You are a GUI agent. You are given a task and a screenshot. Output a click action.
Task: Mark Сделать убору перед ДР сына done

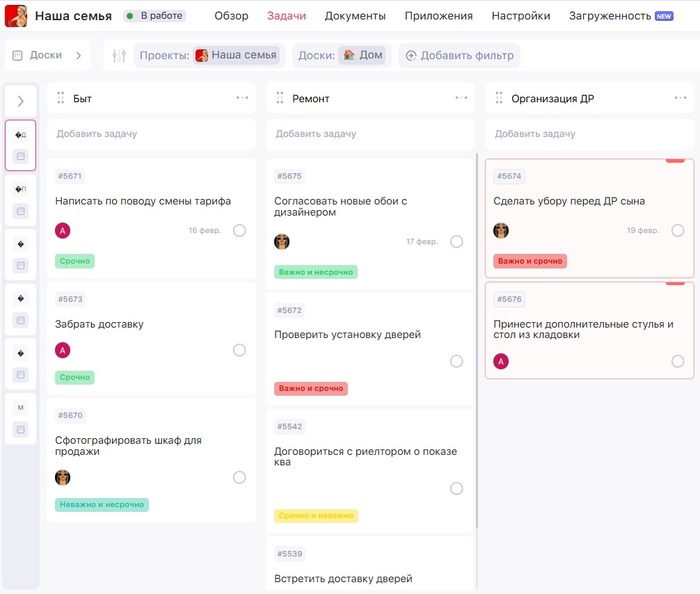point(678,230)
